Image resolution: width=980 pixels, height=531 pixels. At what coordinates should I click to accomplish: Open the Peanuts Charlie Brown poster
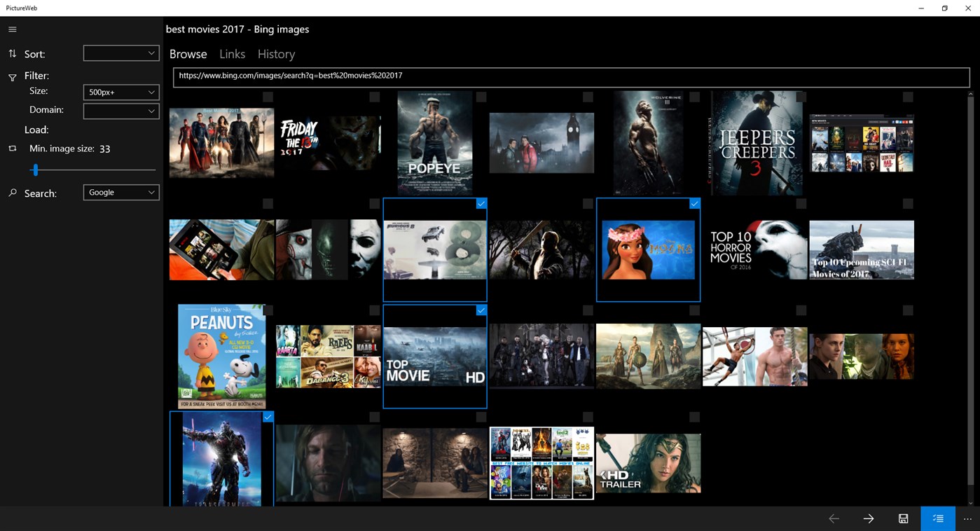[221, 357]
